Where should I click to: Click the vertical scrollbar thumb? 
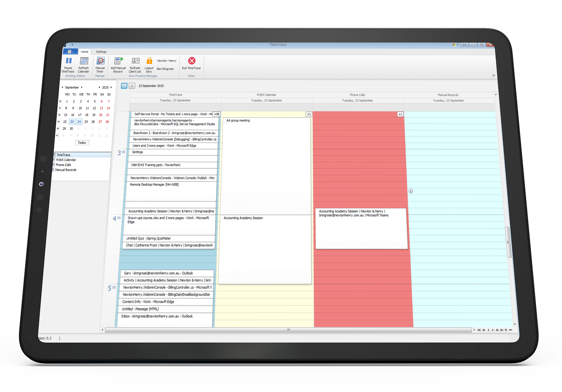(508, 242)
